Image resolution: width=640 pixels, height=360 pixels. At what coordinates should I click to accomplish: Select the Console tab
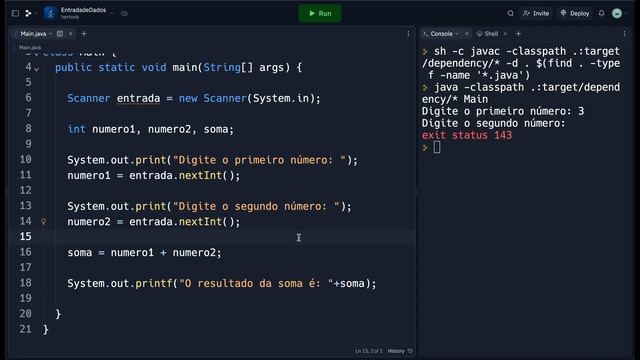click(441, 34)
